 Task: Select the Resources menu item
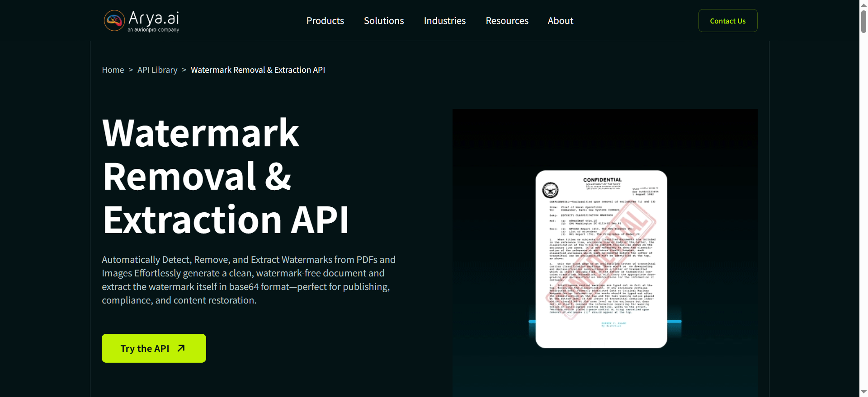507,21
